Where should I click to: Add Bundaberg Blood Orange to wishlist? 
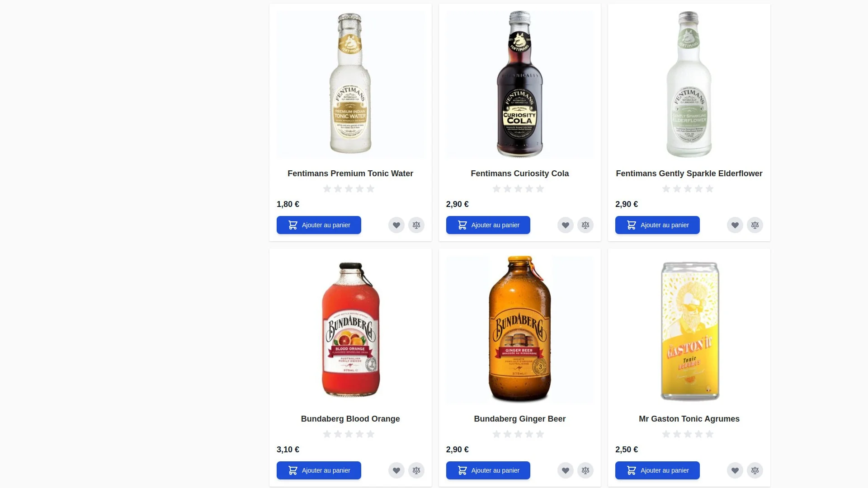point(396,470)
